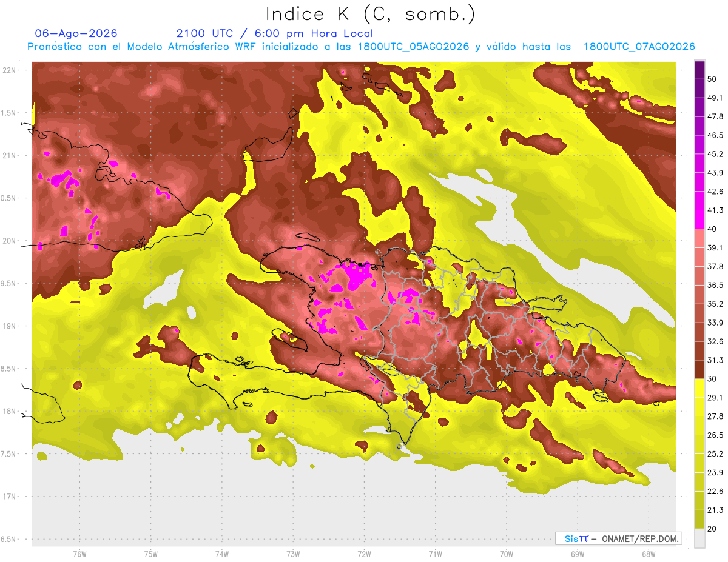
Task: Click the 72W longitude axis label
Action: [364, 554]
